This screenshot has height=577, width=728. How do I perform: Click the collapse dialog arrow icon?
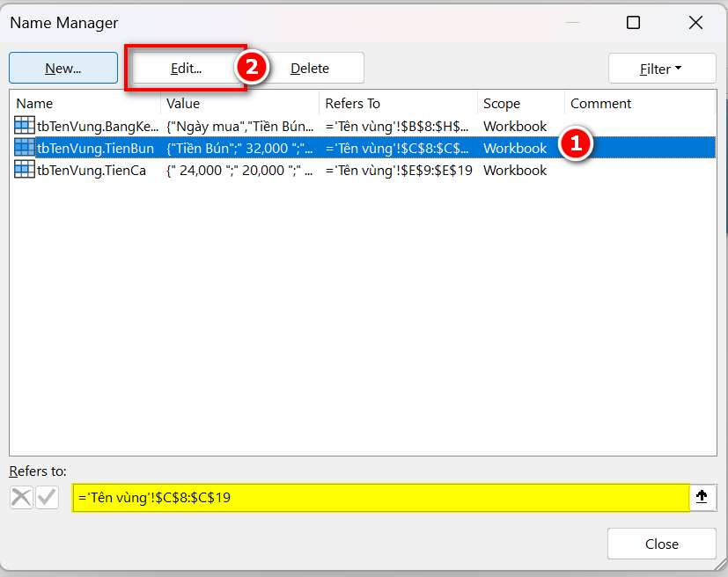702,497
